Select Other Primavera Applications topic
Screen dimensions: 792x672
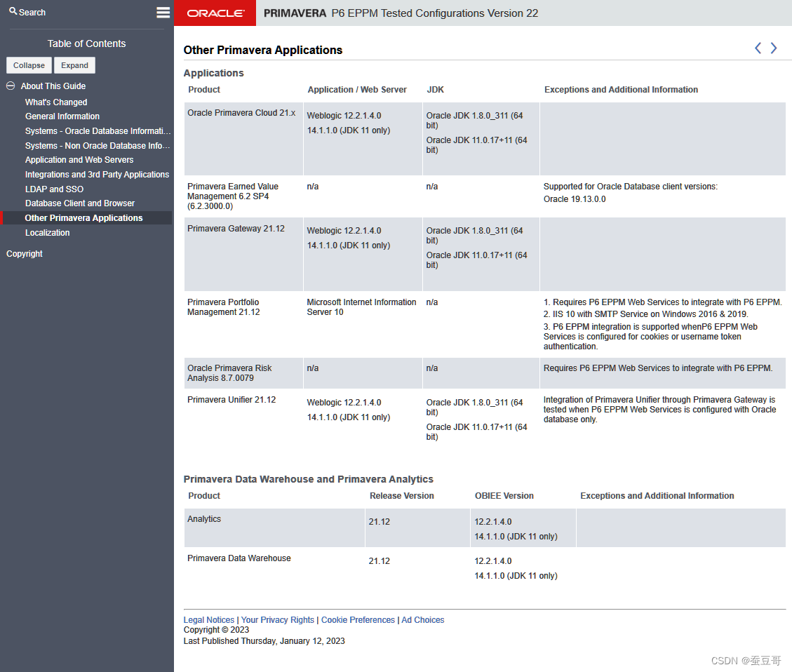click(84, 217)
